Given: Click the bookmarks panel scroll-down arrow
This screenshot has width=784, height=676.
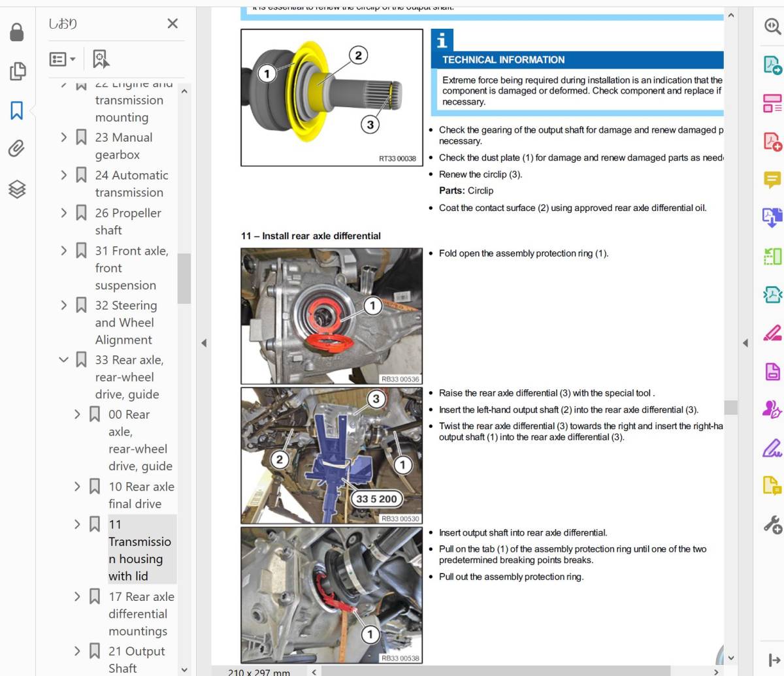Looking at the screenshot, I should 184,669.
